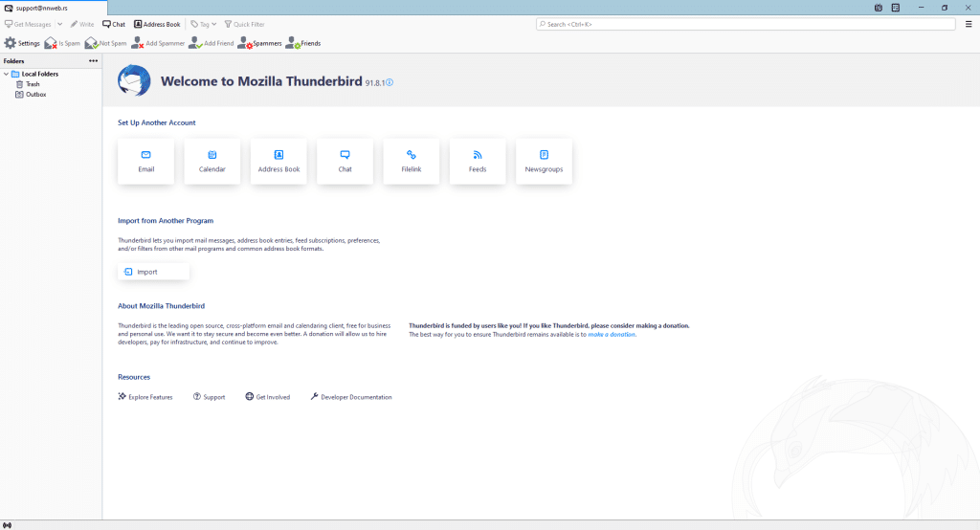Open the hamburger application menu
The height and width of the screenshot is (530, 980).
click(968, 24)
